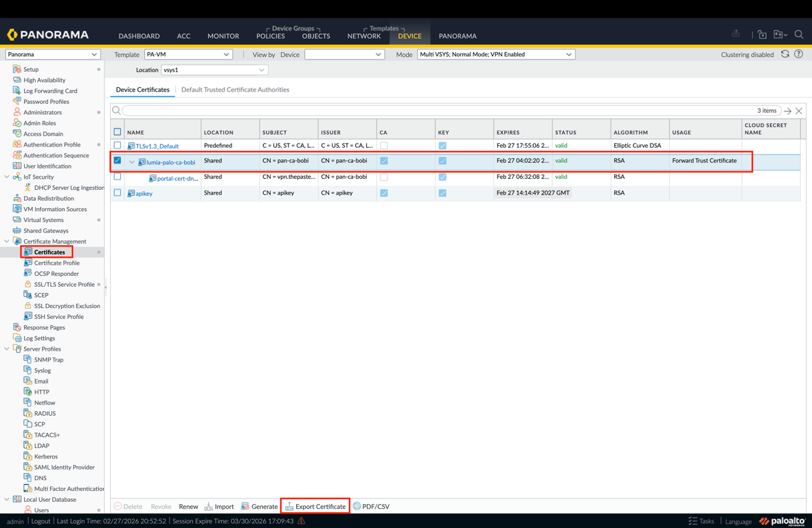The image size is (812, 528).
Task: Click the Import button
Action: tap(219, 506)
